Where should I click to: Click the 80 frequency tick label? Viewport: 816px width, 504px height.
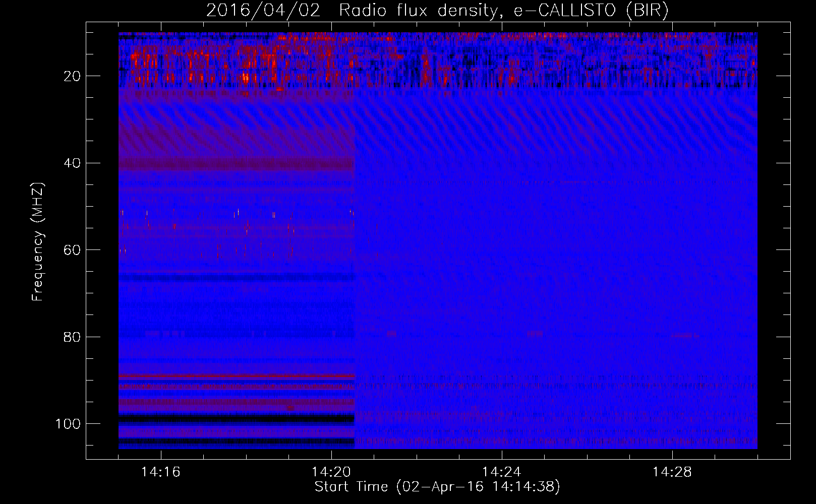click(73, 337)
